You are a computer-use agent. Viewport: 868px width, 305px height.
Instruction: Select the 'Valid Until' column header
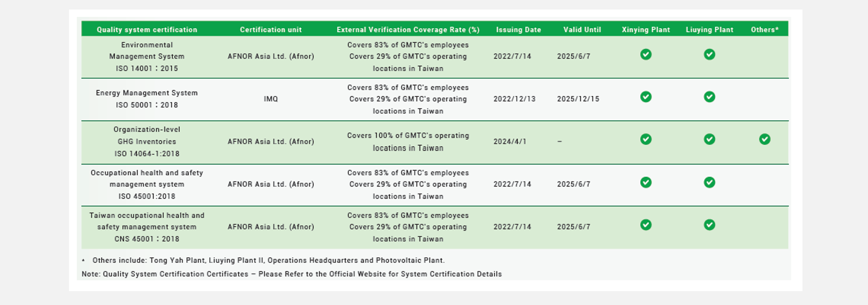[x=582, y=30]
